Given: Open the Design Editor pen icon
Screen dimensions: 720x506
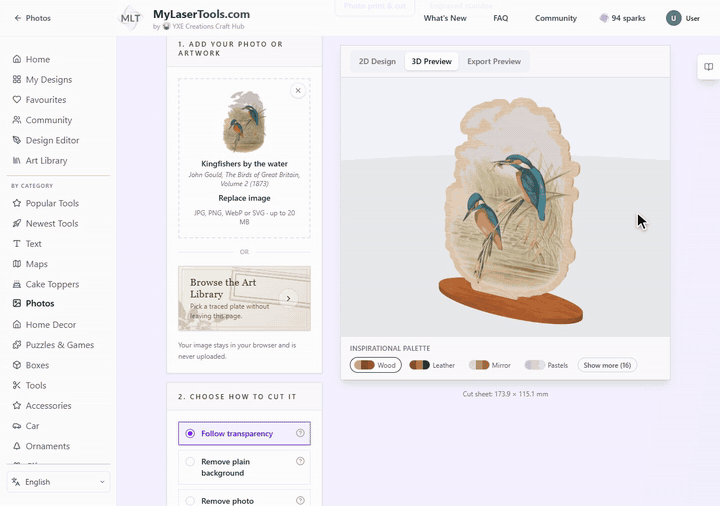Looking at the screenshot, I should point(17,140).
